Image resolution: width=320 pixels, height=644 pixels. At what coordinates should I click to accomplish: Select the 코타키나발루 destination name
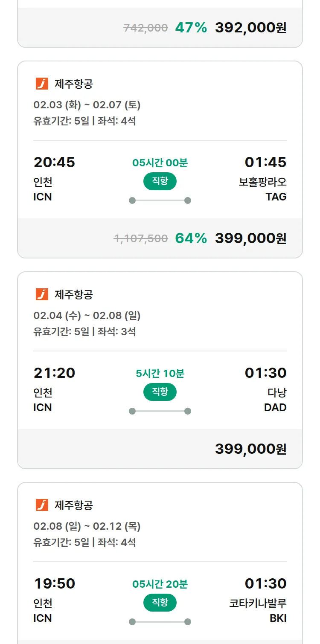[x=258, y=603]
